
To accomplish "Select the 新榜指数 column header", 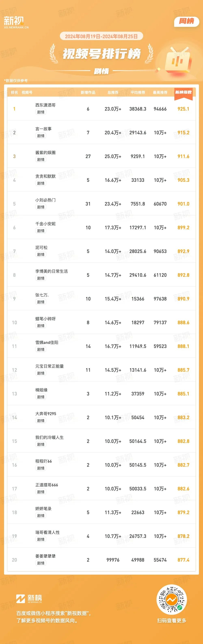I will tap(183, 93).
